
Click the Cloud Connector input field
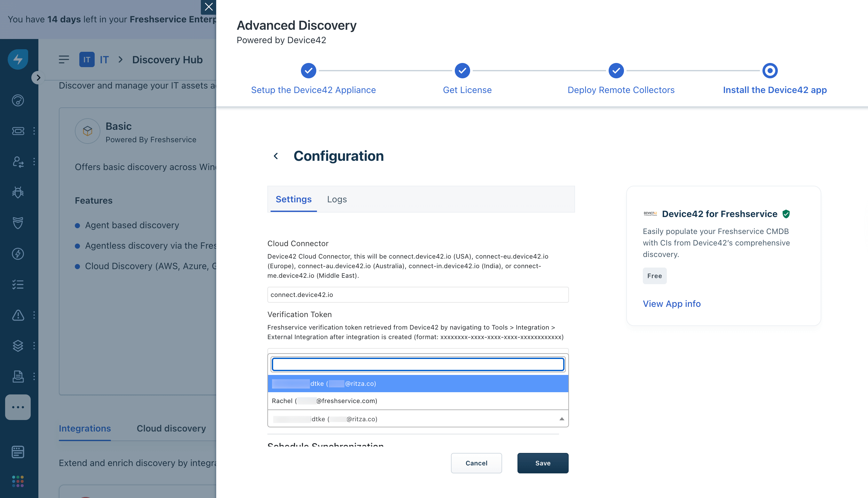(x=417, y=294)
